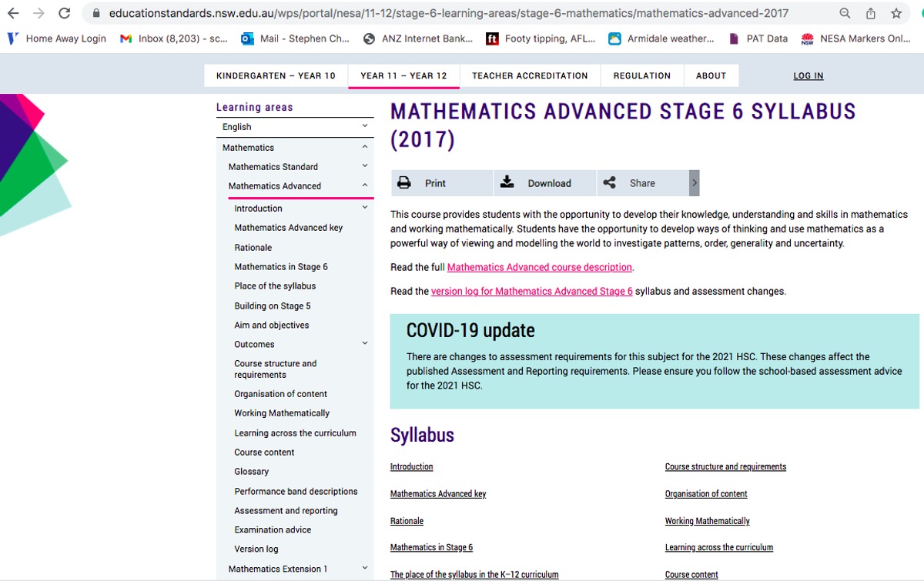
Task: Select Mathematics Advanced key in sidebar
Action: tap(289, 228)
